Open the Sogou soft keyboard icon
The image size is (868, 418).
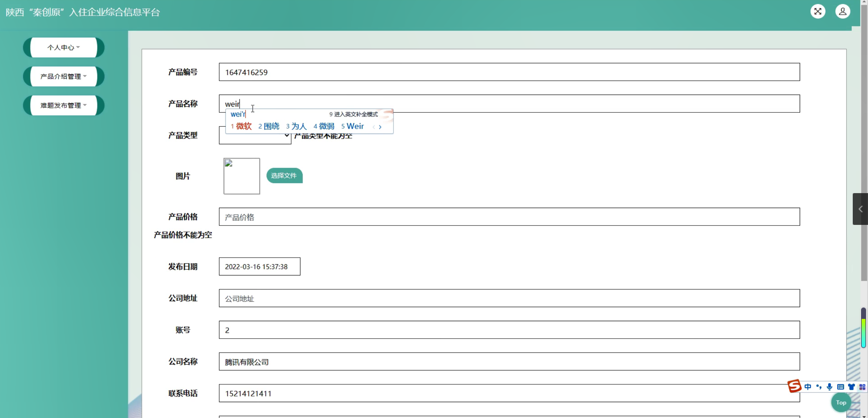tap(841, 387)
